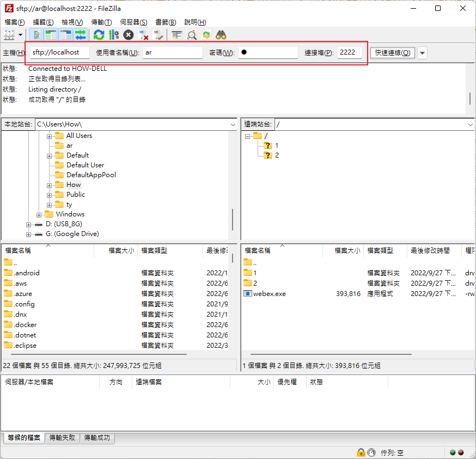Image resolution: width=476 pixels, height=459 pixels.
Task: Select the .eclipse folder row
Action: pyautogui.click(x=115, y=346)
